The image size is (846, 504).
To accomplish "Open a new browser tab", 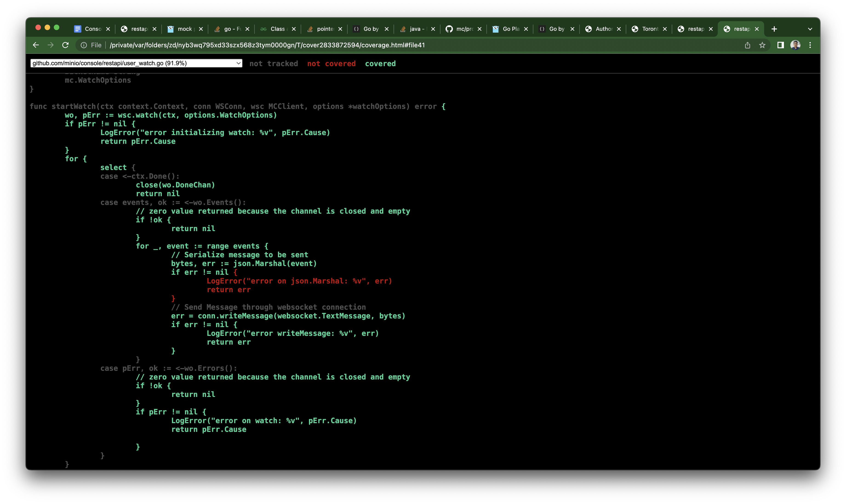I will point(774,29).
